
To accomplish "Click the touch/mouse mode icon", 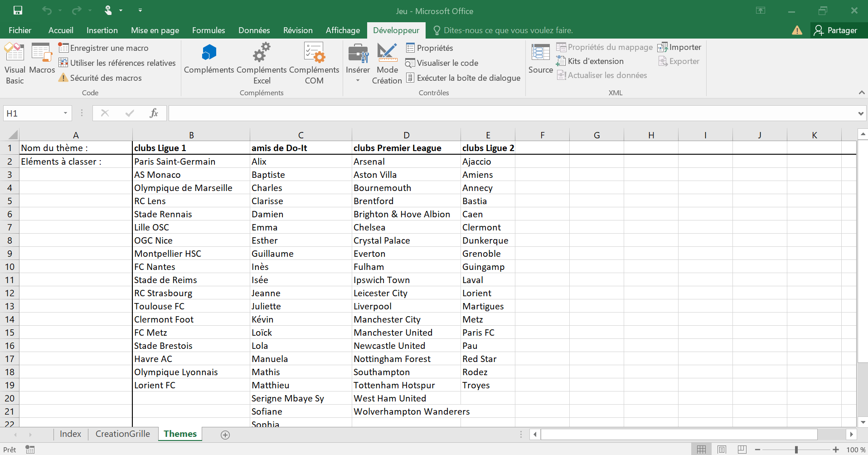I will point(108,10).
